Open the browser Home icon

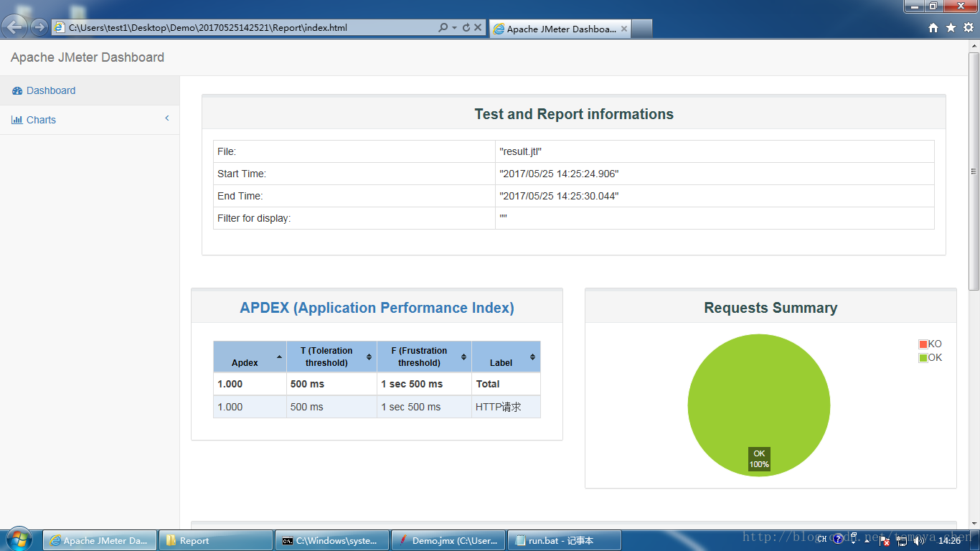pos(933,28)
